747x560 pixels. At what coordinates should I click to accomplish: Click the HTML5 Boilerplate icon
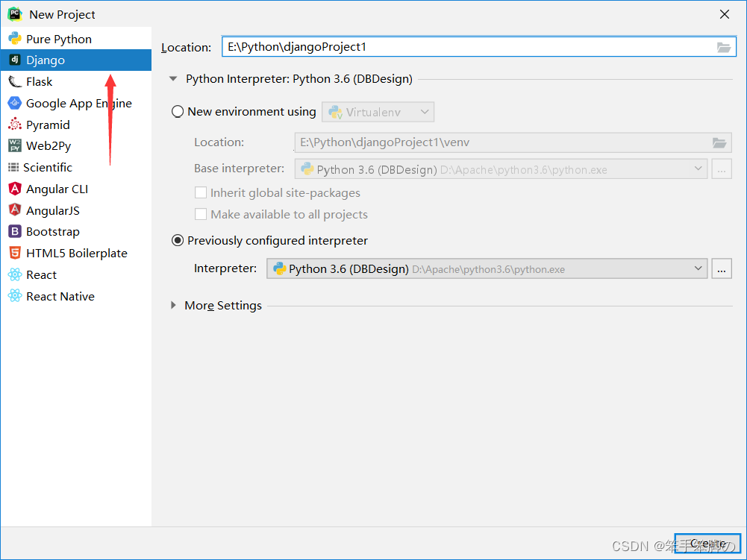coord(15,253)
